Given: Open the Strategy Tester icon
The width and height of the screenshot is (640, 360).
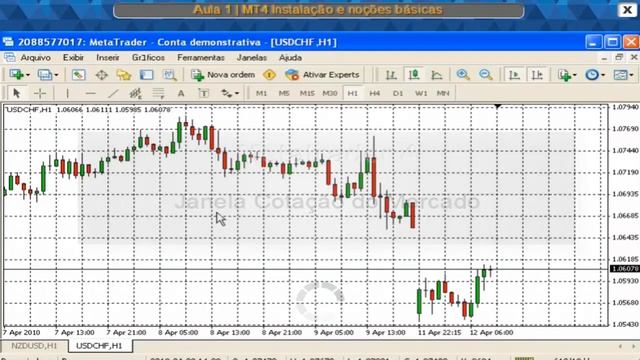Looking at the screenshot, I should pyautogui.click(x=169, y=75).
